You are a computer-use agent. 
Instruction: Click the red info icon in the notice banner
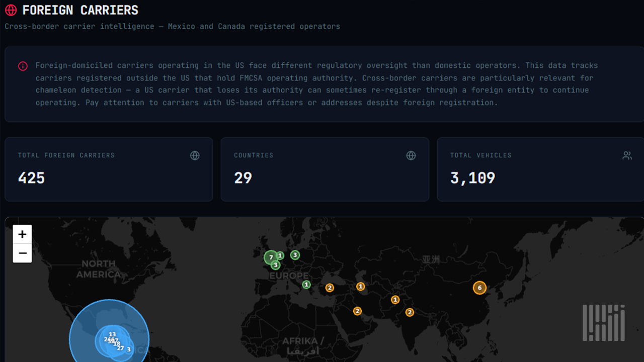click(23, 66)
